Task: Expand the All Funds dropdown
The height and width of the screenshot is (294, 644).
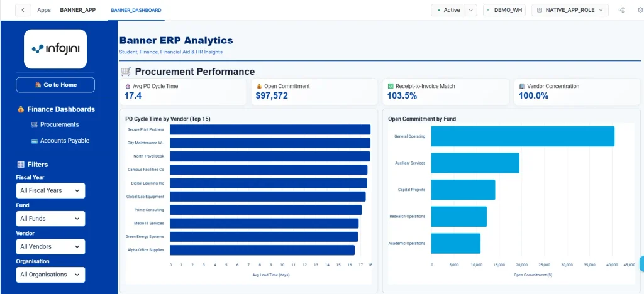Action: point(50,219)
